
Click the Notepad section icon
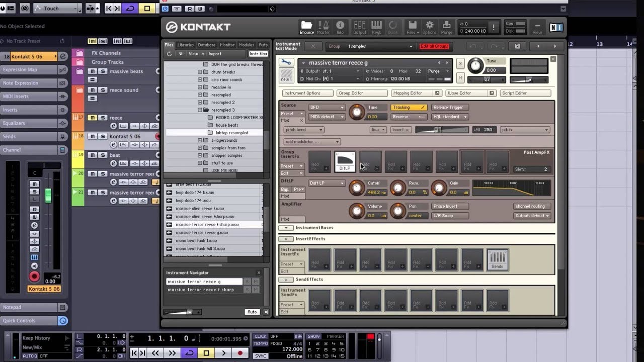pyautogui.click(x=63, y=307)
